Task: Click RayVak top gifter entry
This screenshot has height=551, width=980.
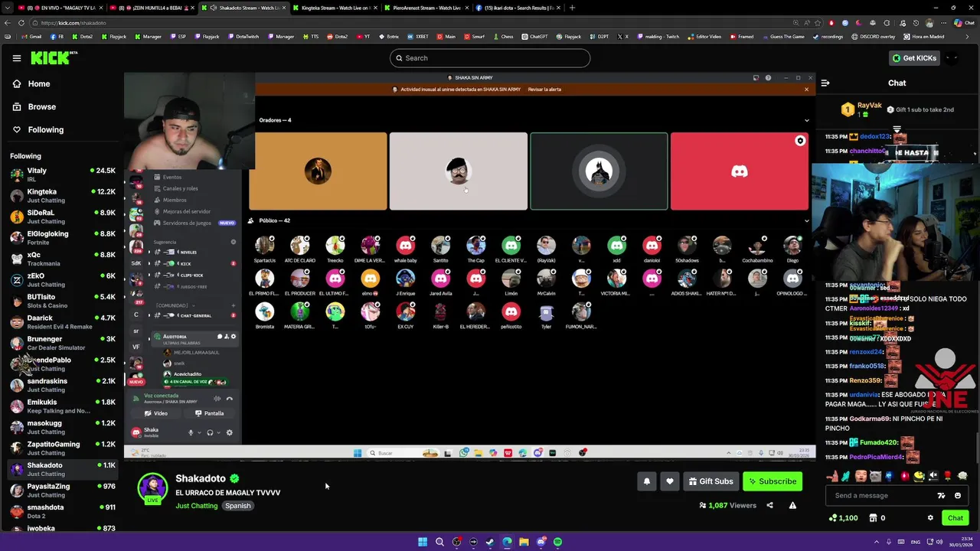Action: [862, 109]
